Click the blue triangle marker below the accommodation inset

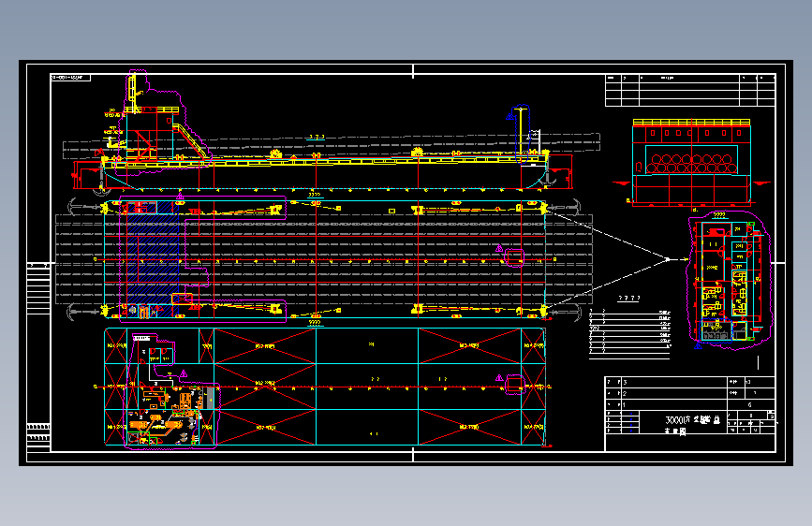point(698,346)
